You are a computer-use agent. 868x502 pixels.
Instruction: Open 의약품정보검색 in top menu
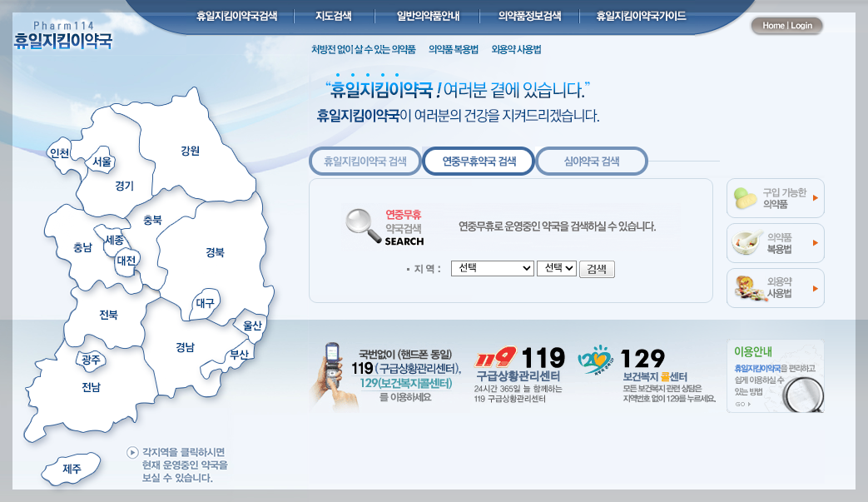530,16
